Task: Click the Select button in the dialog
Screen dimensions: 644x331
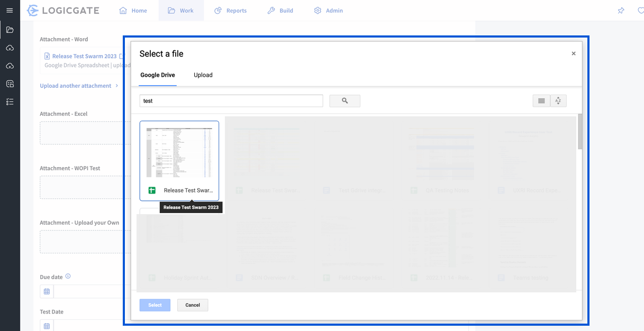Action: (155, 305)
